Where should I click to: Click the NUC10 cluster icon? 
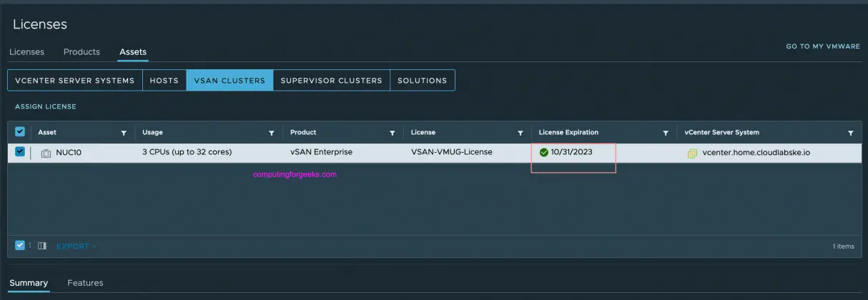[x=46, y=153]
